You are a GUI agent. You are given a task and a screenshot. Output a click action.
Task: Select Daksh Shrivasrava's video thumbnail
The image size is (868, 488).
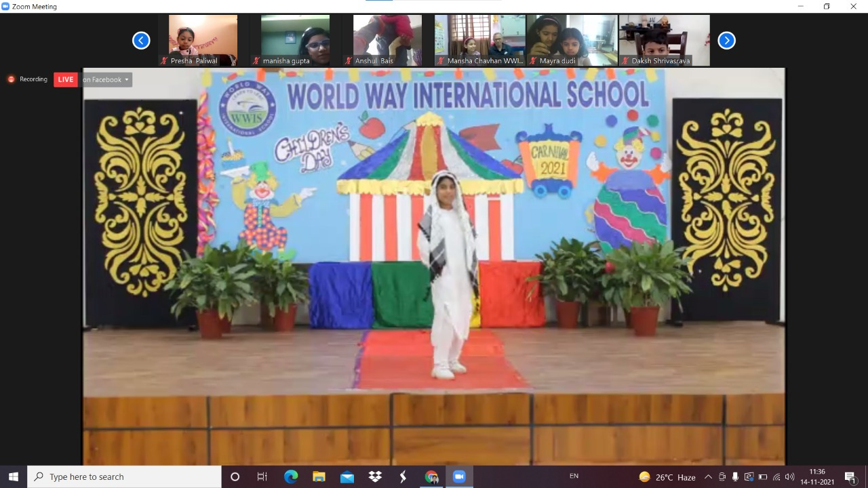click(x=664, y=41)
